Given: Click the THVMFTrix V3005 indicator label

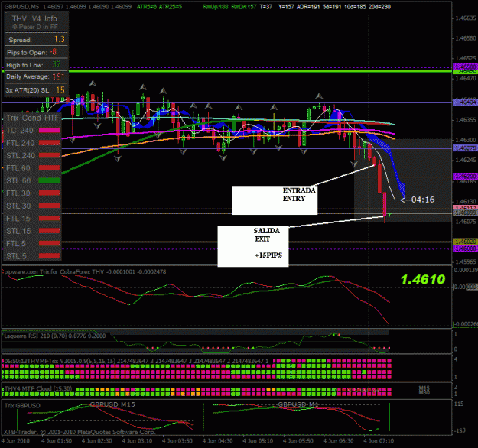Looking at the screenshot, I should tap(137, 361).
